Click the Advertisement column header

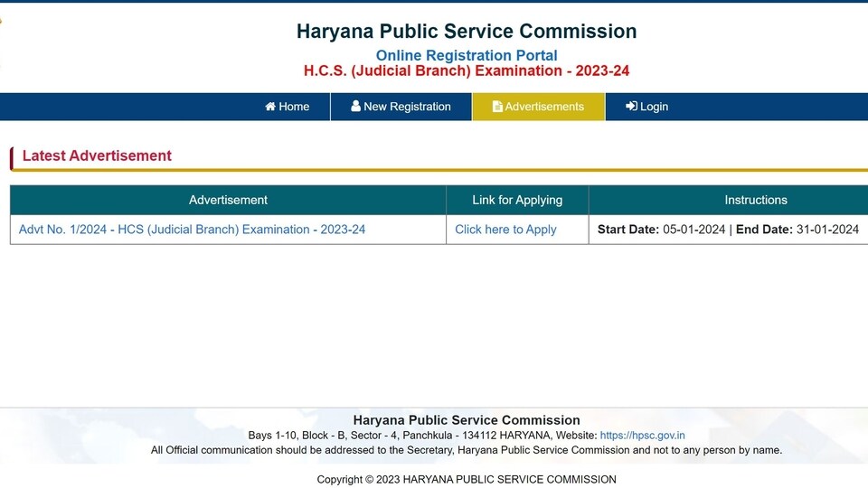pos(228,200)
